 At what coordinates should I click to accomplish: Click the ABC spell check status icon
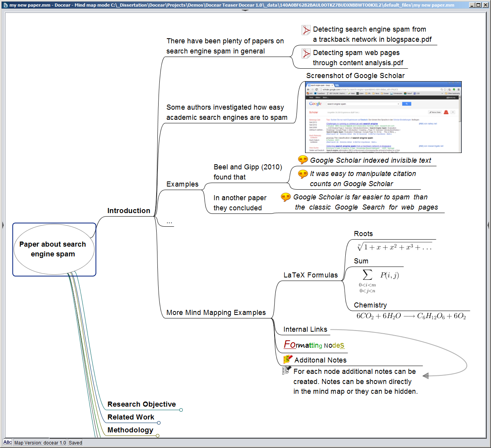pos(8,443)
